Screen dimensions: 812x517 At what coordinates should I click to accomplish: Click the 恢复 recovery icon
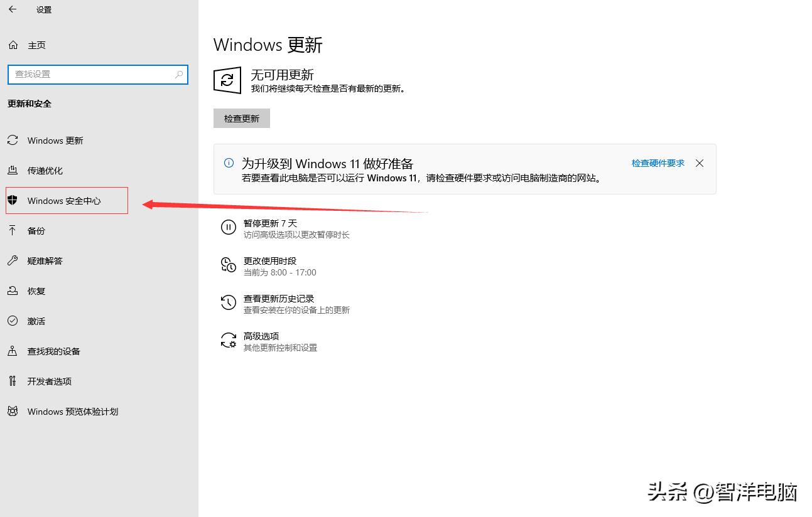pyautogui.click(x=13, y=290)
